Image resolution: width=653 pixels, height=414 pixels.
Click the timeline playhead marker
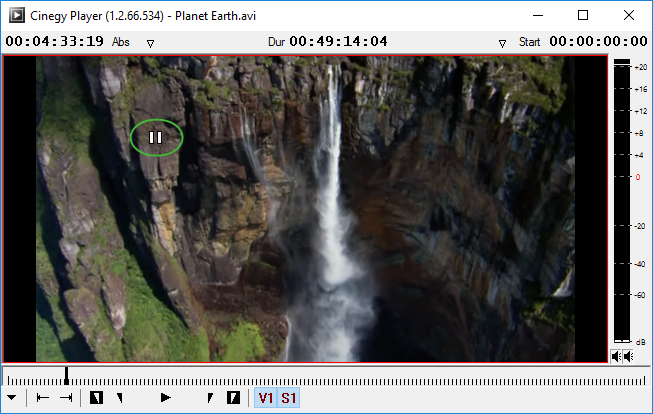[66, 376]
